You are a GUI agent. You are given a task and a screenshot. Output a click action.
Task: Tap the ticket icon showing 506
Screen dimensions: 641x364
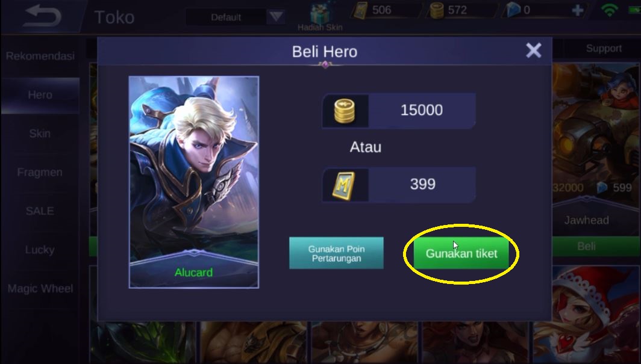[360, 10]
